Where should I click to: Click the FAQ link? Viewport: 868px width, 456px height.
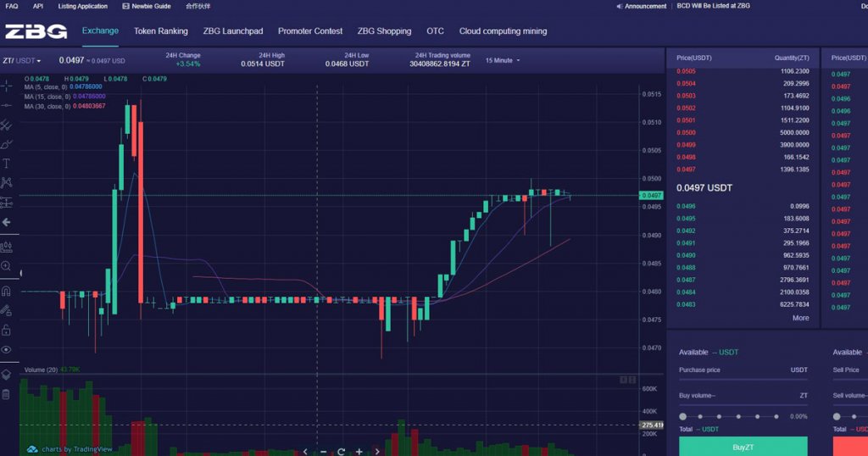11,6
